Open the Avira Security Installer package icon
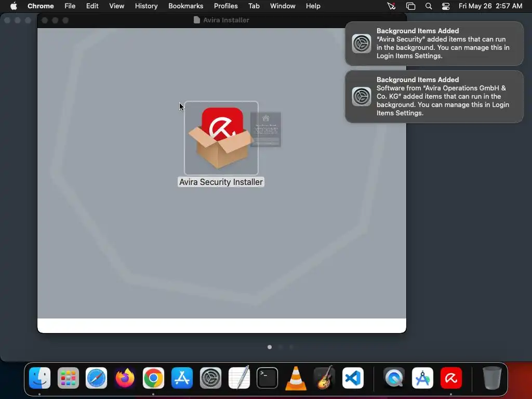Viewport: 532px width, 399px height. point(221,138)
